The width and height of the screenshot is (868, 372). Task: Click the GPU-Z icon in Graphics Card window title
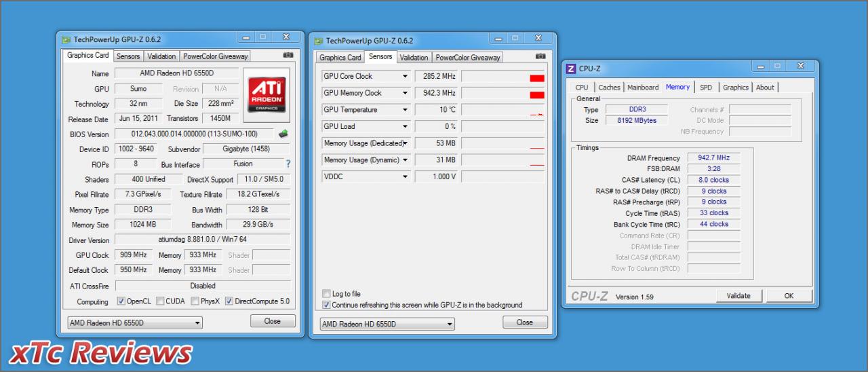[x=66, y=39]
